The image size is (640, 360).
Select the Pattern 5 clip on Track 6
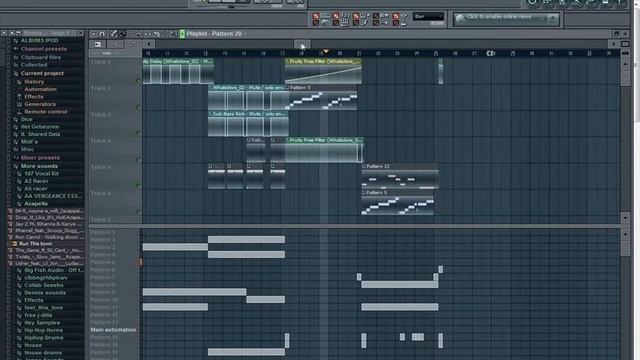click(x=398, y=202)
